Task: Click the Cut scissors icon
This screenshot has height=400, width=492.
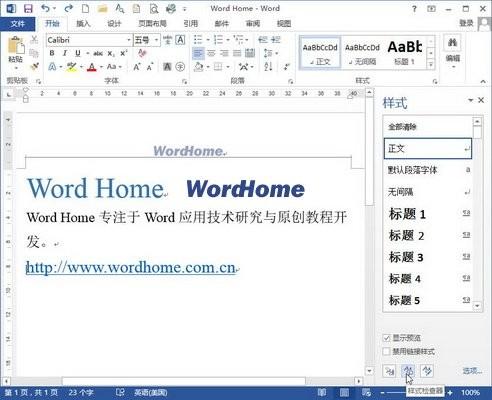Action: (x=34, y=40)
